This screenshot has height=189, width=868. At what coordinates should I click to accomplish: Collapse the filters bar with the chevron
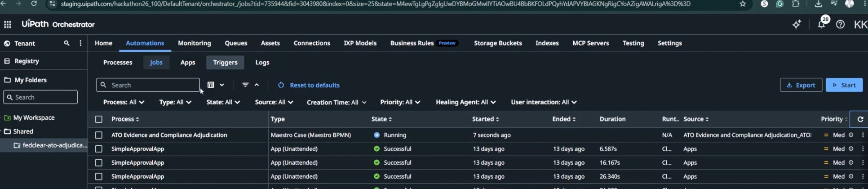click(x=257, y=85)
